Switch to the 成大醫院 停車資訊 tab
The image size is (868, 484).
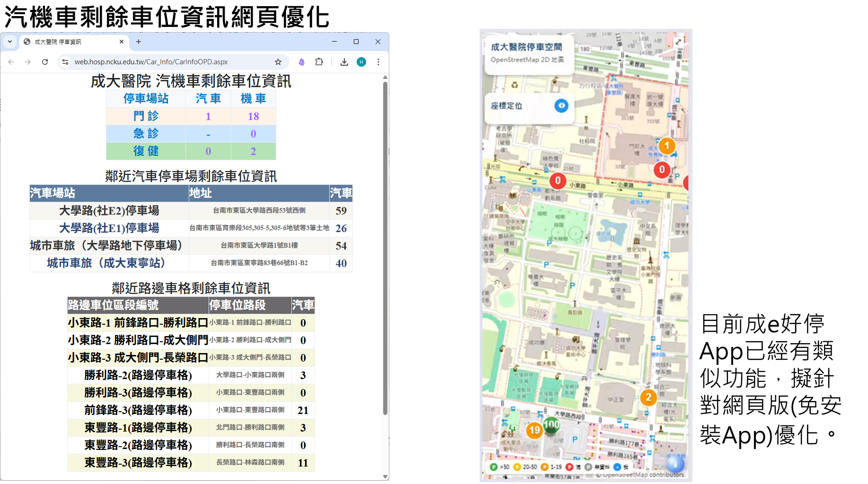[74, 42]
